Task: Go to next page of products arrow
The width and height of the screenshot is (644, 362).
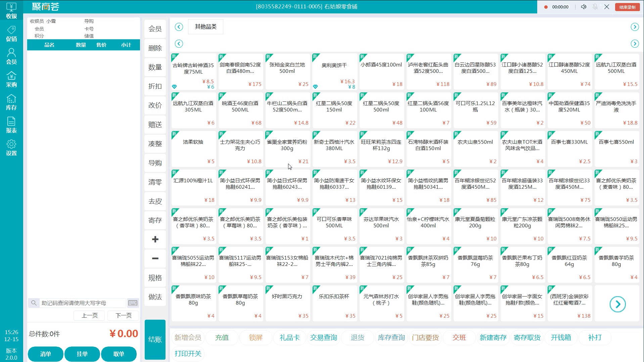Action: coord(617,304)
